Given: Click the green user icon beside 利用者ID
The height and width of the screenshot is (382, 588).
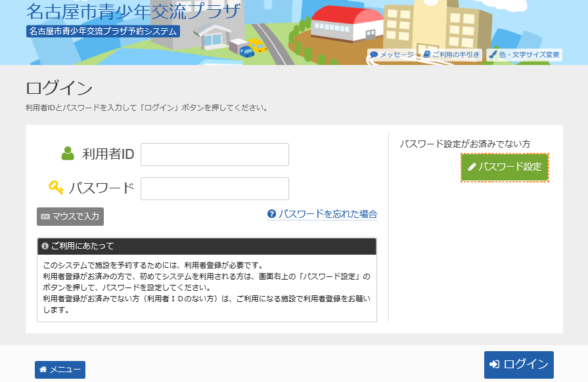Looking at the screenshot, I should click(x=68, y=153).
